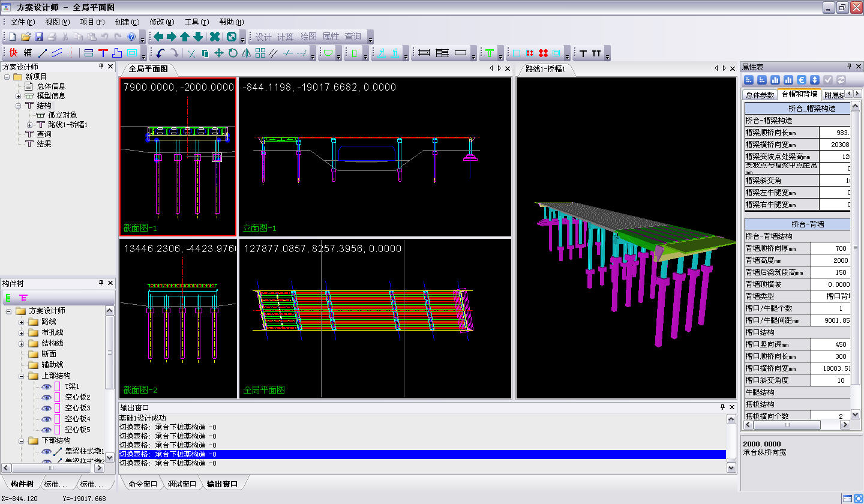Image resolution: width=864 pixels, height=504 pixels.
Task: Click the magenta icon in component tree toolbar
Action: (x=23, y=297)
